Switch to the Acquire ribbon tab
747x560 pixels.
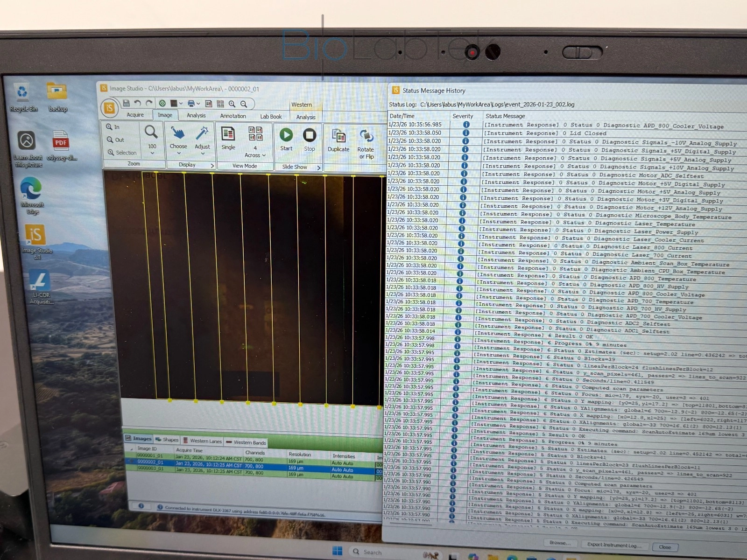pos(135,115)
